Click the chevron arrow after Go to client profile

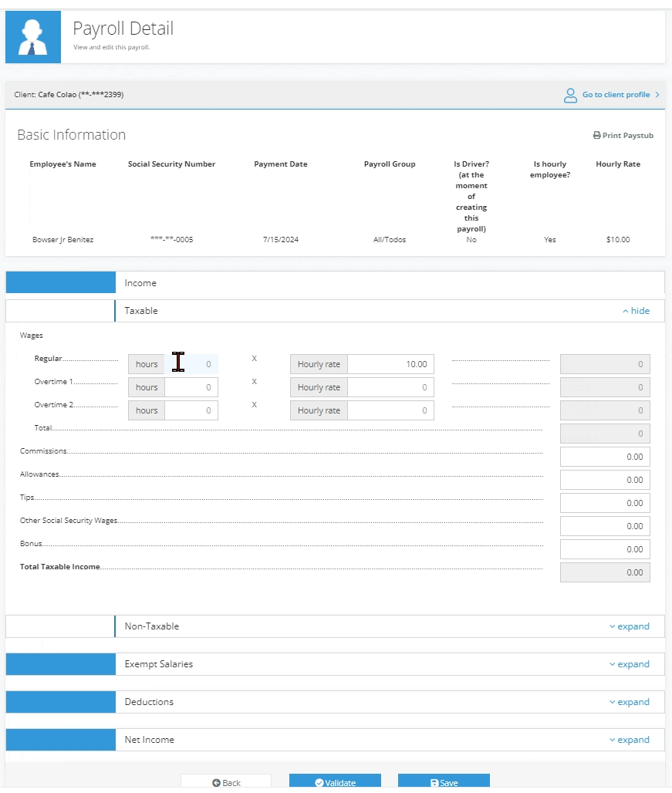click(657, 95)
